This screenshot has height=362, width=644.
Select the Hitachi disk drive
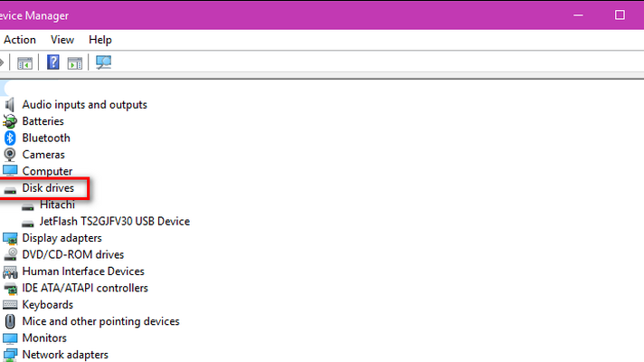click(57, 205)
